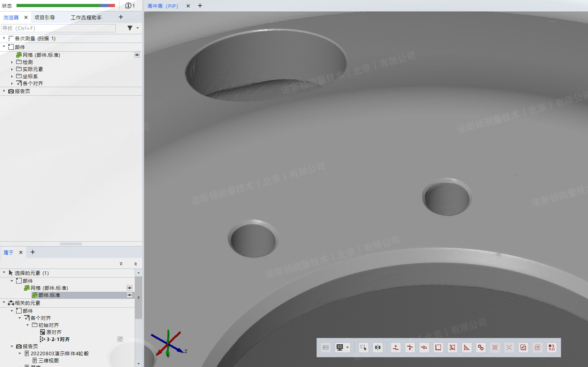Open the 3D view mode button
Image resolution: width=588 pixels, height=367 pixels.
coord(340,347)
